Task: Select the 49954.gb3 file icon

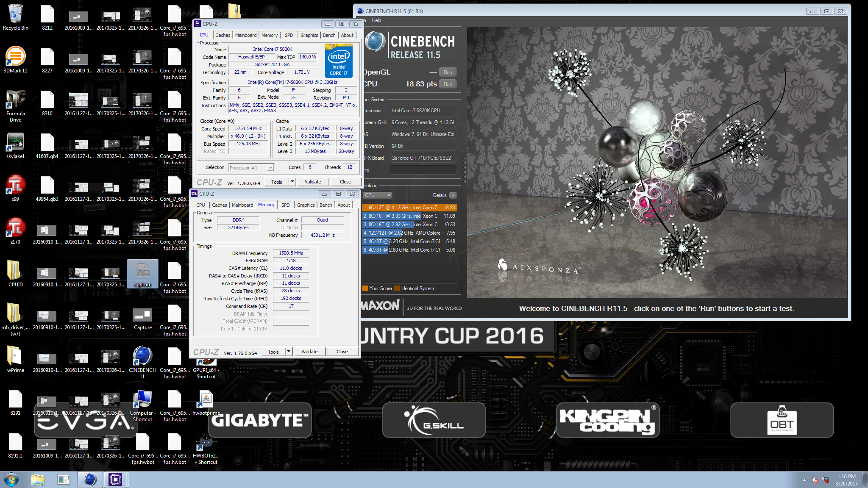Action: tap(47, 189)
